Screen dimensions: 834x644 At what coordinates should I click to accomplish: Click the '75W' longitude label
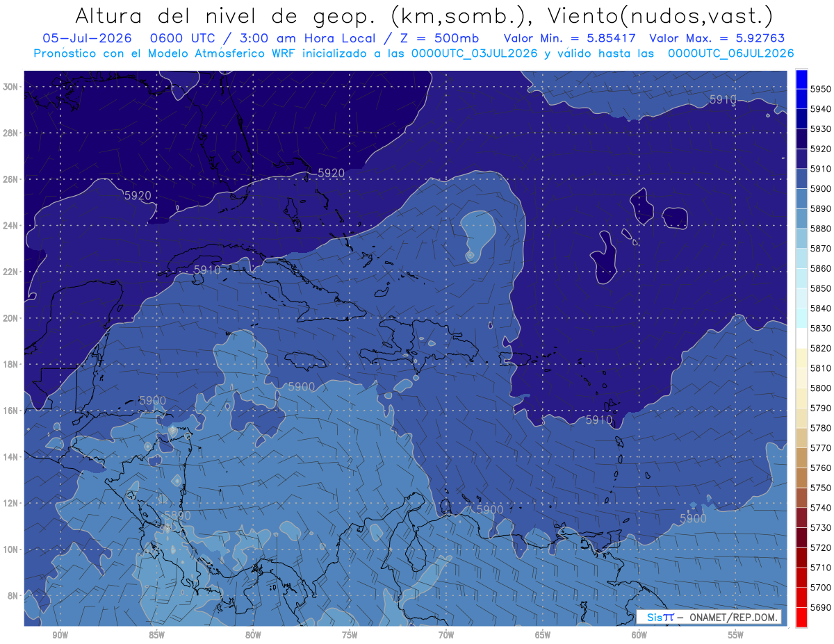tap(350, 635)
